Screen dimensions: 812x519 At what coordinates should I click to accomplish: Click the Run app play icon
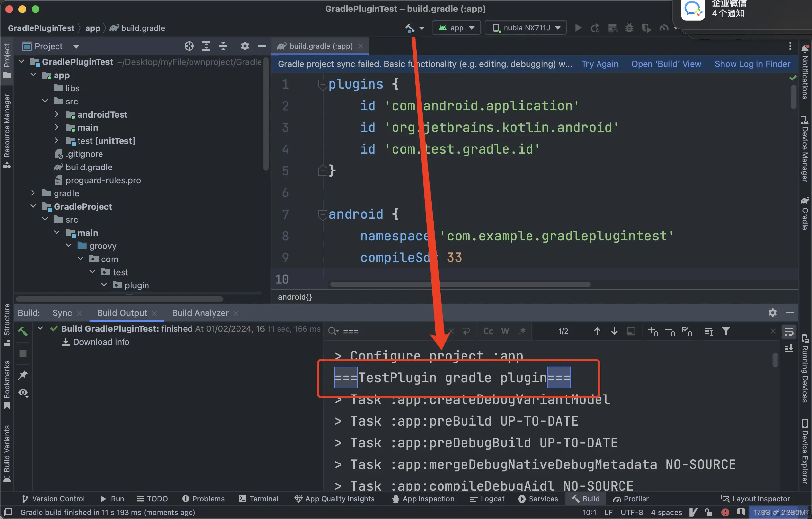coord(578,28)
